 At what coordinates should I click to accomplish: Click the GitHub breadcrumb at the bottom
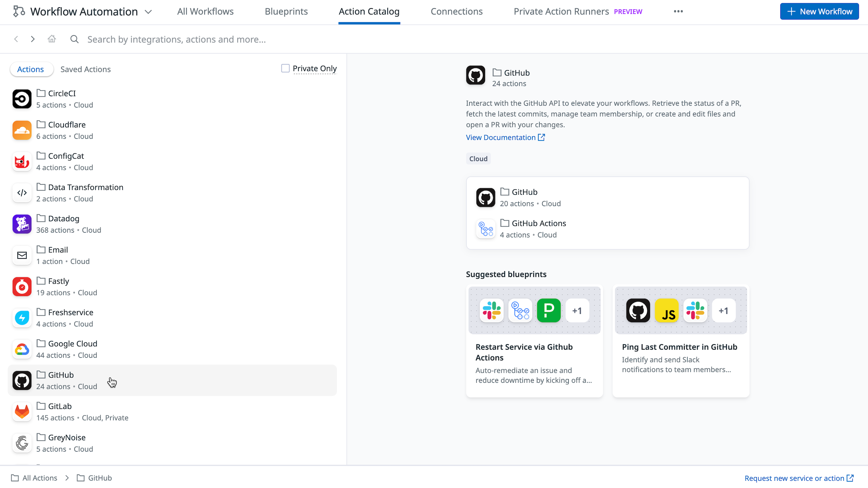pos(94,478)
